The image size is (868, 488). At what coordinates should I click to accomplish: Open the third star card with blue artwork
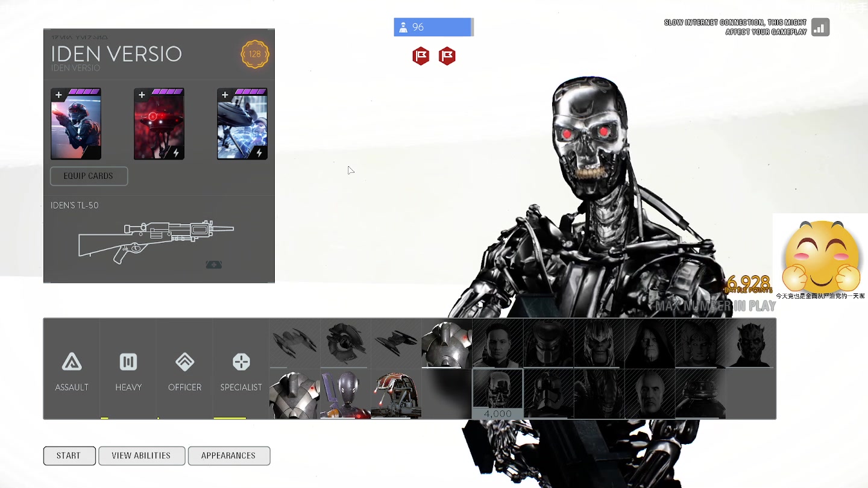click(x=242, y=124)
